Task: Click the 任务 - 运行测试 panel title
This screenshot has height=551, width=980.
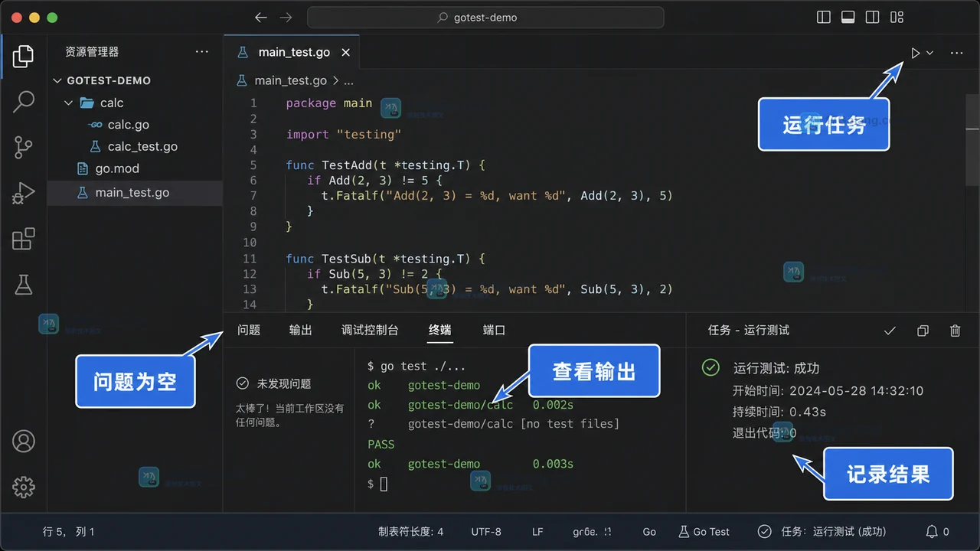Action: (x=749, y=331)
